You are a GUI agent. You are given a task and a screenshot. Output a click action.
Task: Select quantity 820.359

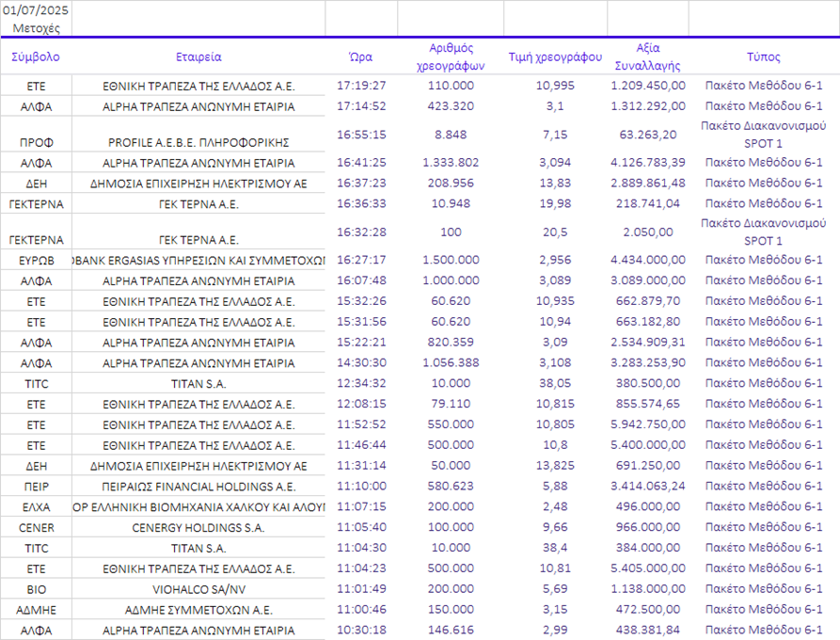pyautogui.click(x=451, y=342)
